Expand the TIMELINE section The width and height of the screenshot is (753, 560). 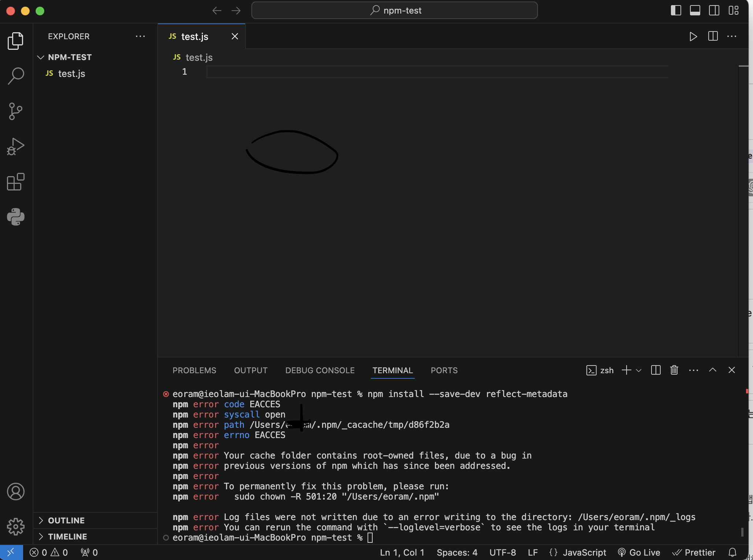[95, 537]
